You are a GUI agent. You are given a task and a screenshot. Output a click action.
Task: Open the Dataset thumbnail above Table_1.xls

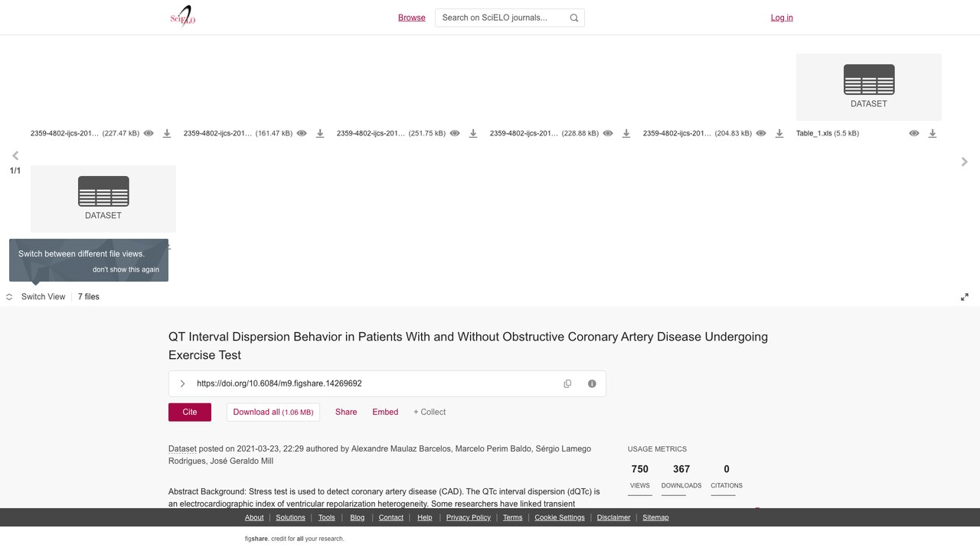(869, 87)
